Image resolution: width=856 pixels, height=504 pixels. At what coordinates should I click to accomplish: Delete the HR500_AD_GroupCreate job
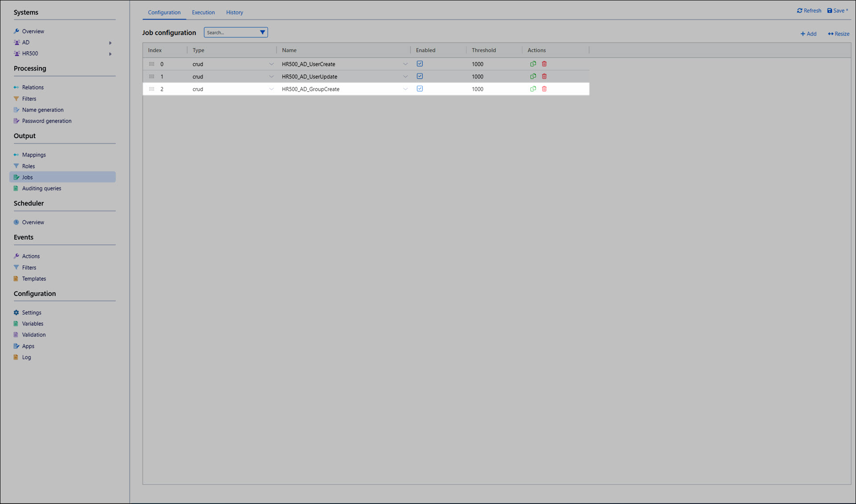[x=544, y=89]
